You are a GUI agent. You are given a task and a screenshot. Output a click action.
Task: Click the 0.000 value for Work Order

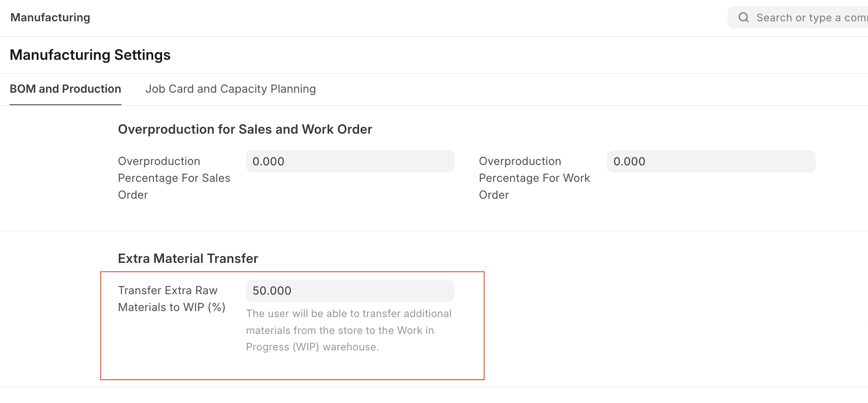tap(629, 161)
